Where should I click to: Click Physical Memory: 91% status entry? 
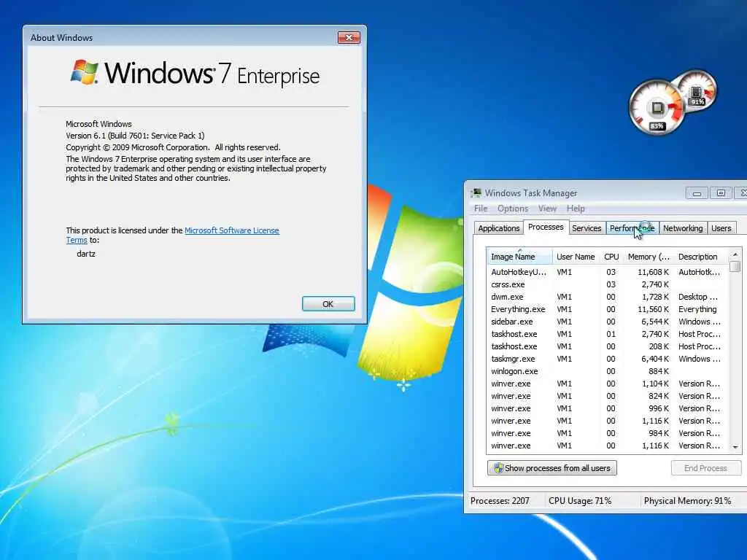click(687, 501)
